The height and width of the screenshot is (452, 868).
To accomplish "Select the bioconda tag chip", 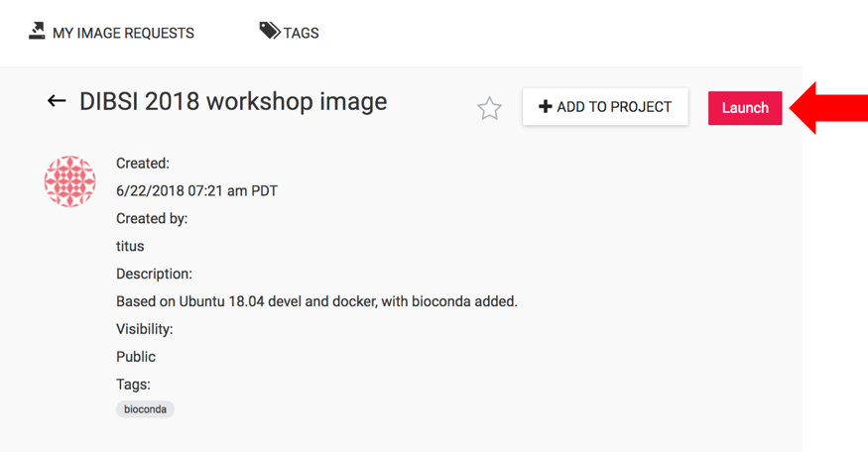I will click(x=145, y=409).
